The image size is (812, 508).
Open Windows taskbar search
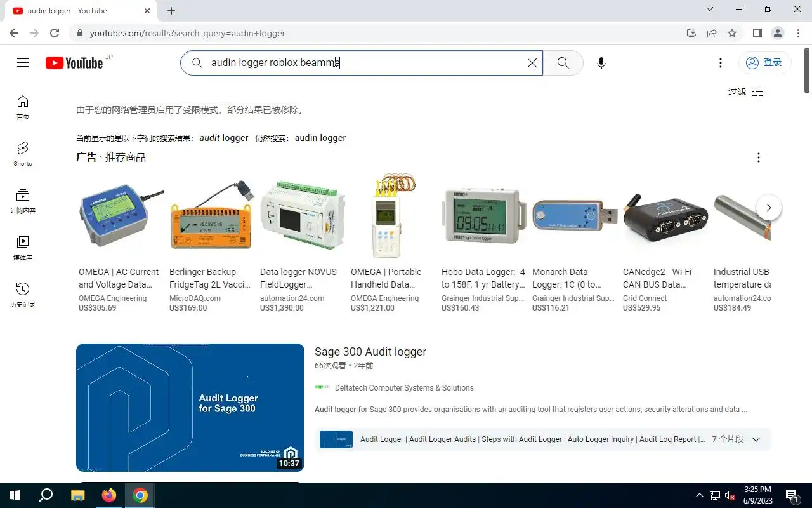46,495
